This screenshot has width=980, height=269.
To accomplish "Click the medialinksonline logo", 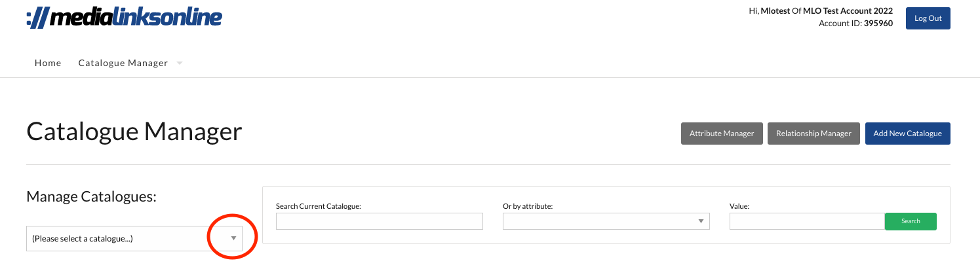I will 124,18.
